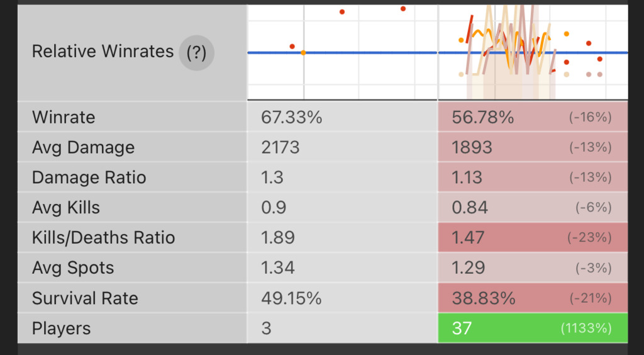Screen dimensions: 644x355
Task: Click the 56.78% winrate cell
Action: [x=482, y=117]
